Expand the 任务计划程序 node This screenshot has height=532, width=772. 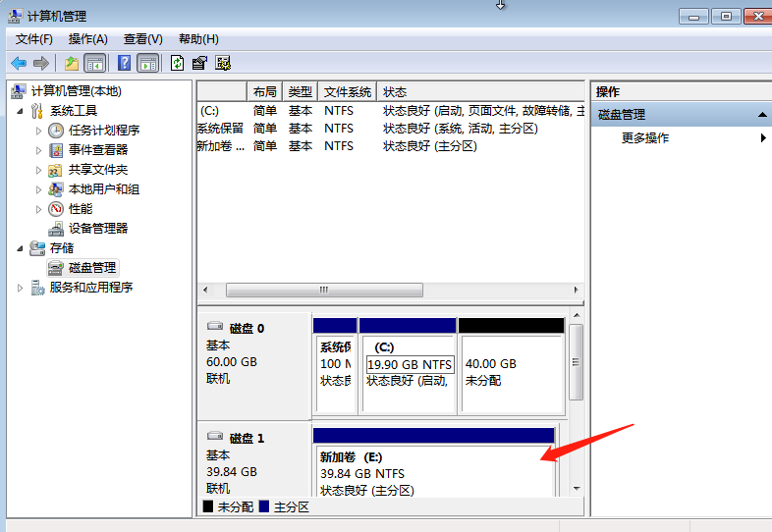[x=38, y=131]
